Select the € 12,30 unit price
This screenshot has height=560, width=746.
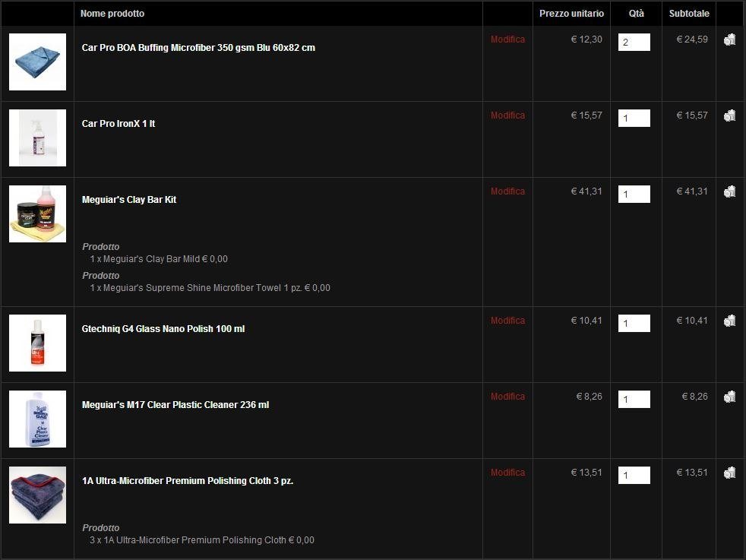click(586, 40)
